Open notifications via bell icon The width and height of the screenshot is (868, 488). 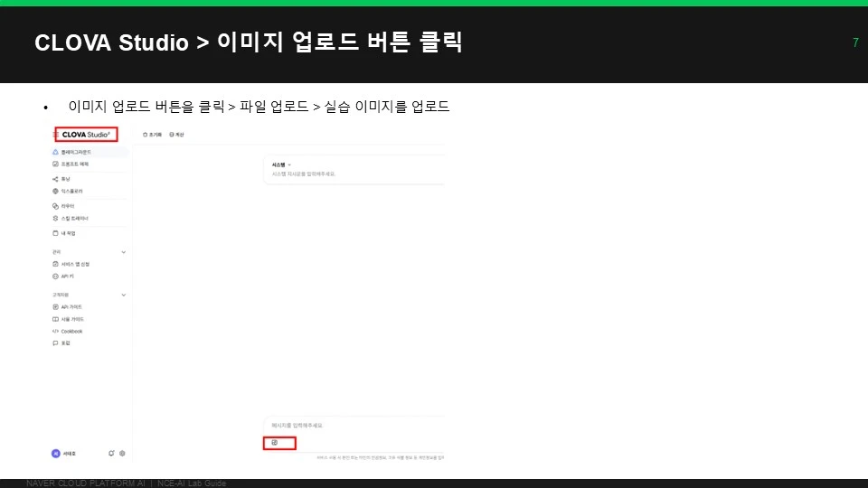tap(111, 454)
